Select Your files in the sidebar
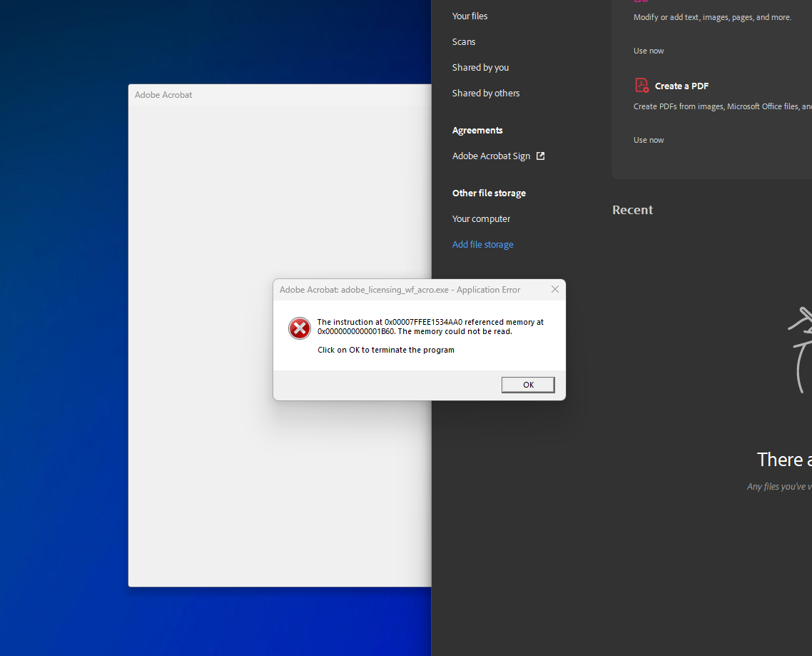 coord(469,16)
